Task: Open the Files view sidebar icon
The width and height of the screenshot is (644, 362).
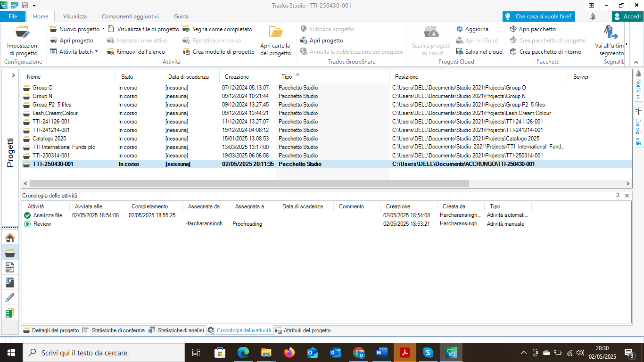Action: pos(10,267)
